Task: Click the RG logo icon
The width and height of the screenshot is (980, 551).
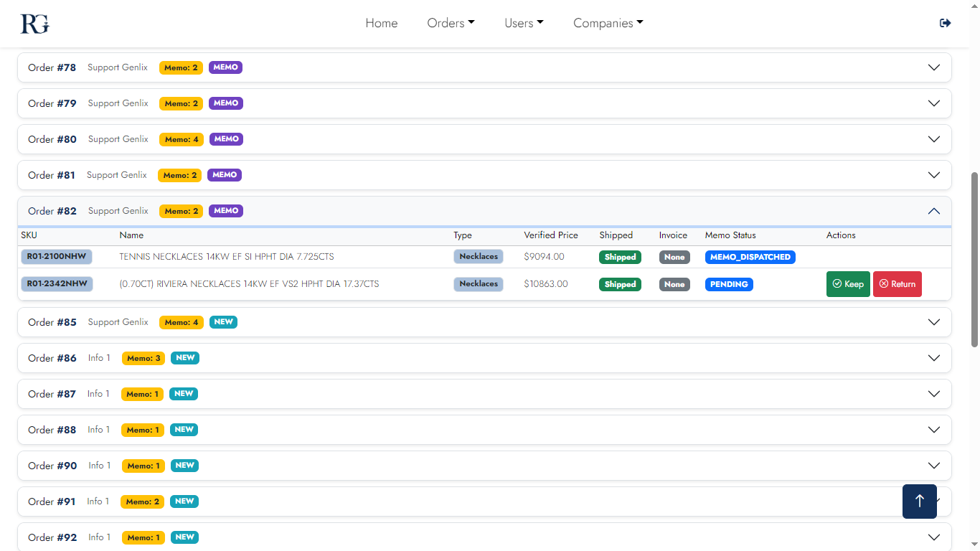Action: (x=34, y=24)
